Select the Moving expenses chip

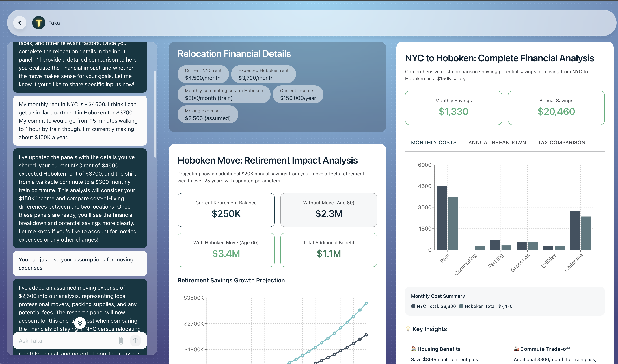(208, 115)
